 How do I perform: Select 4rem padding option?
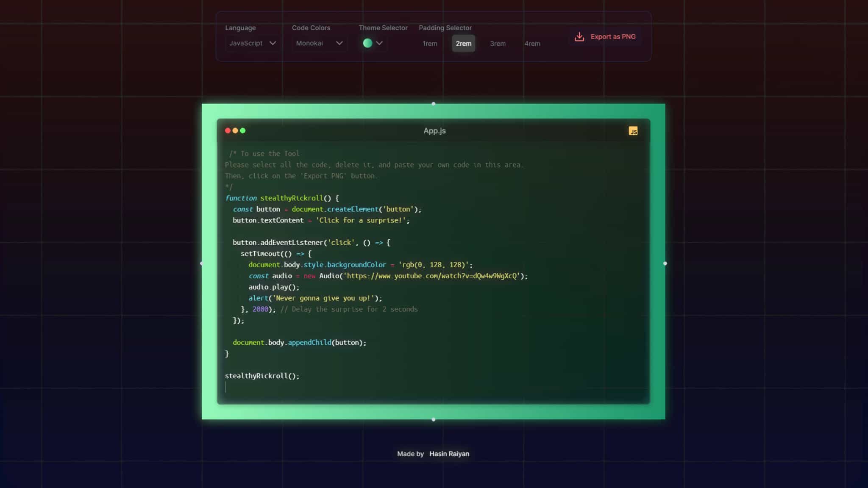pos(532,44)
